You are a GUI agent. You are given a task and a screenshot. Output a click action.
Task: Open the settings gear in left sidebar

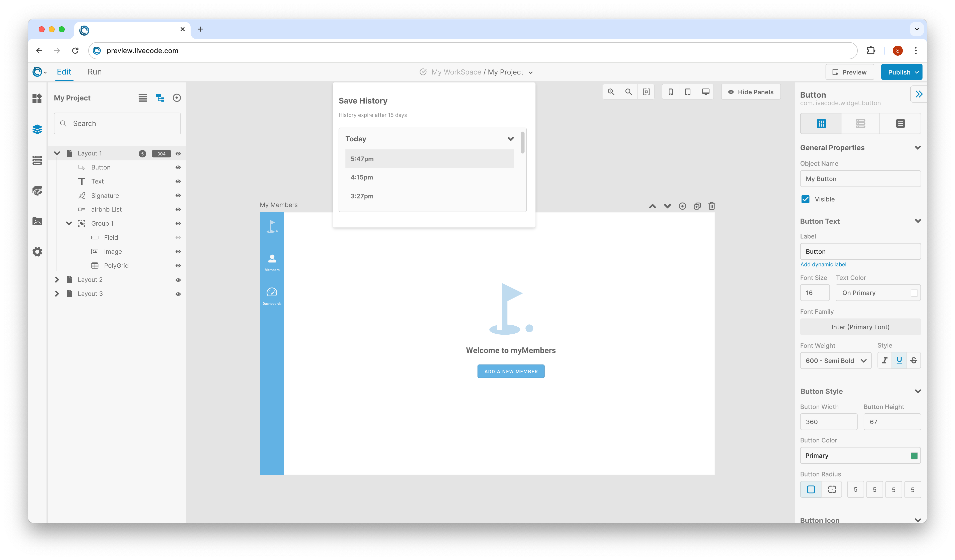tap(37, 252)
